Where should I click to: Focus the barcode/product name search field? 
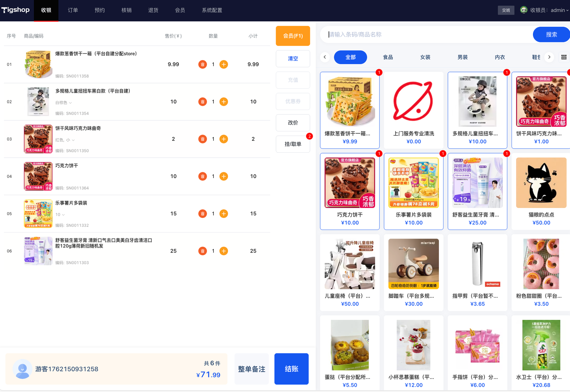click(427, 35)
